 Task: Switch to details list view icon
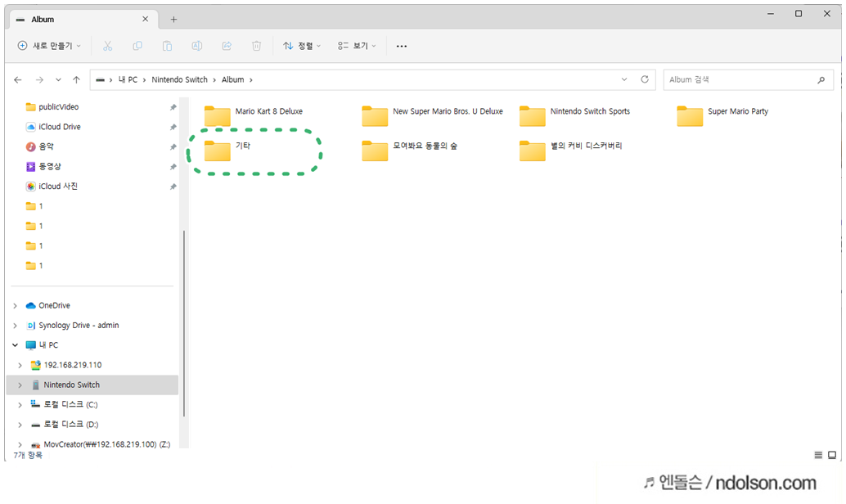pos(818,455)
